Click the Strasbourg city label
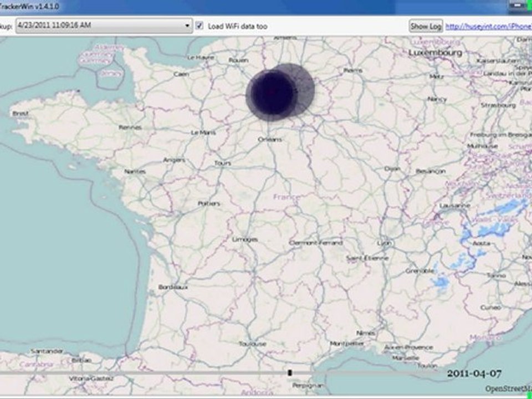Screen dimensions: 532x399 498,105
